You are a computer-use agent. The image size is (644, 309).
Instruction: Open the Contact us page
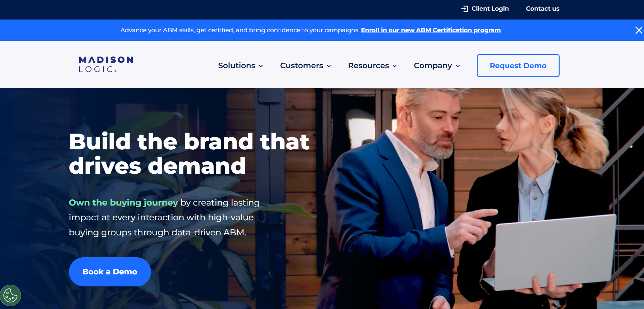coord(542,9)
